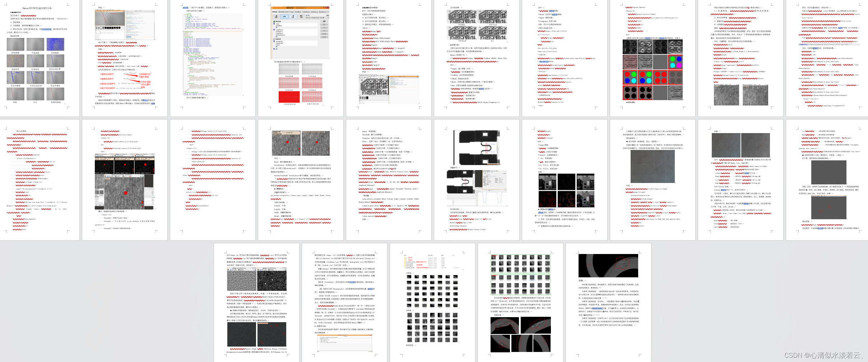Viewport: 868px width, 362px height.
Task: Select the top-left gray picture on page nineteen
Action: tap(726, 146)
